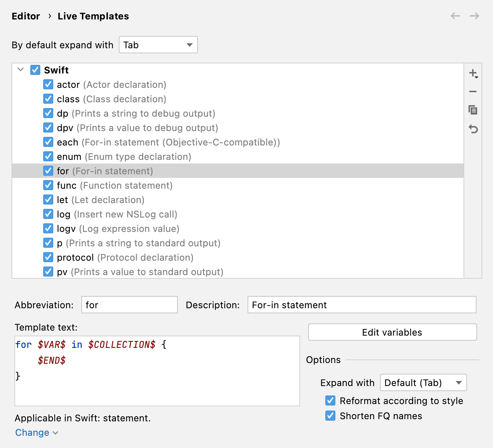
Task: Disable the enum template checkbox
Action: click(48, 156)
